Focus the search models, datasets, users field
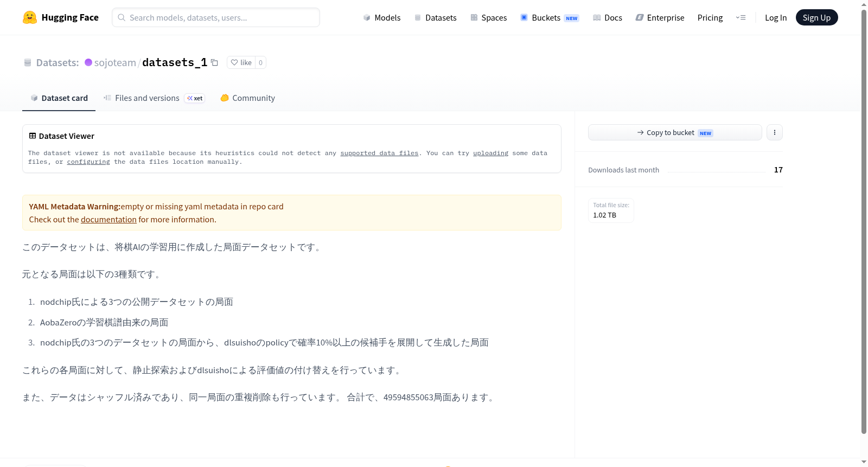This screenshot has width=868, height=467. click(x=216, y=17)
